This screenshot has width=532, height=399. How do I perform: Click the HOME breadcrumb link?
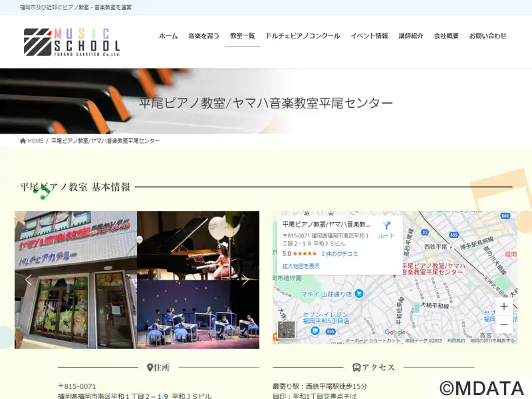pos(35,141)
